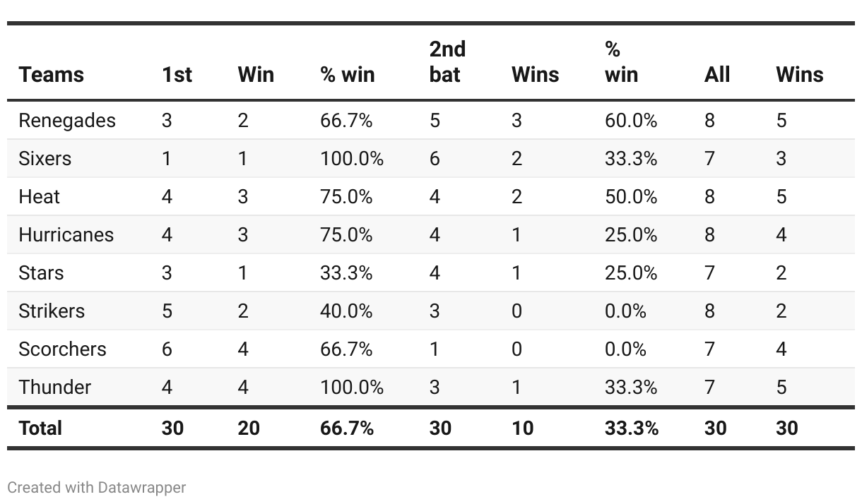Select the Renegades team name cell
This screenshot has width=862, height=504.
click(x=67, y=121)
